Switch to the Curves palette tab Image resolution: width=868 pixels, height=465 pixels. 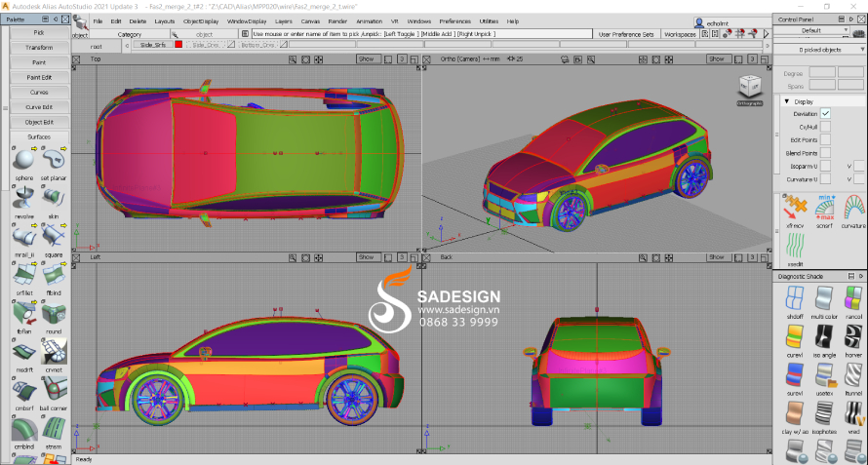[39, 93]
